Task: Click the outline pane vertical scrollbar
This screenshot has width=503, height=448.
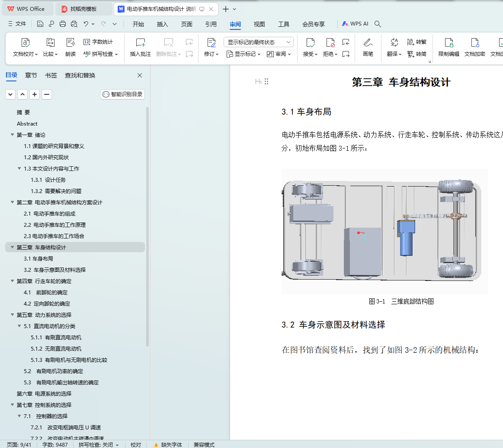Action: 147,227
